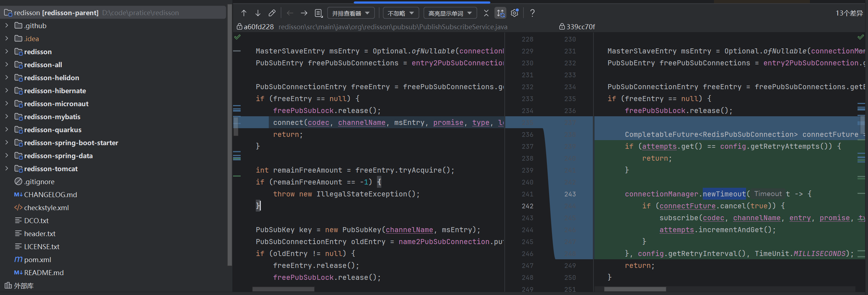Click line number 242 in the gutter

pyautogui.click(x=527, y=206)
